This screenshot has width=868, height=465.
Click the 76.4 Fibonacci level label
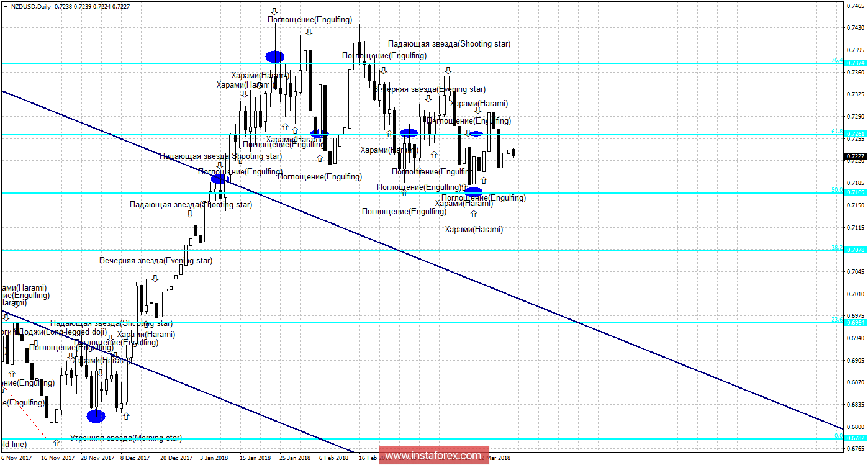(837, 60)
